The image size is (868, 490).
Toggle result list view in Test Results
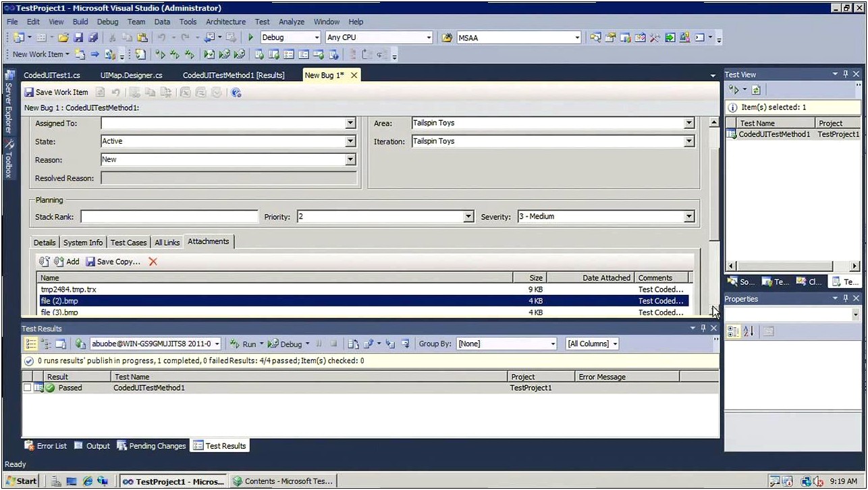tap(31, 344)
